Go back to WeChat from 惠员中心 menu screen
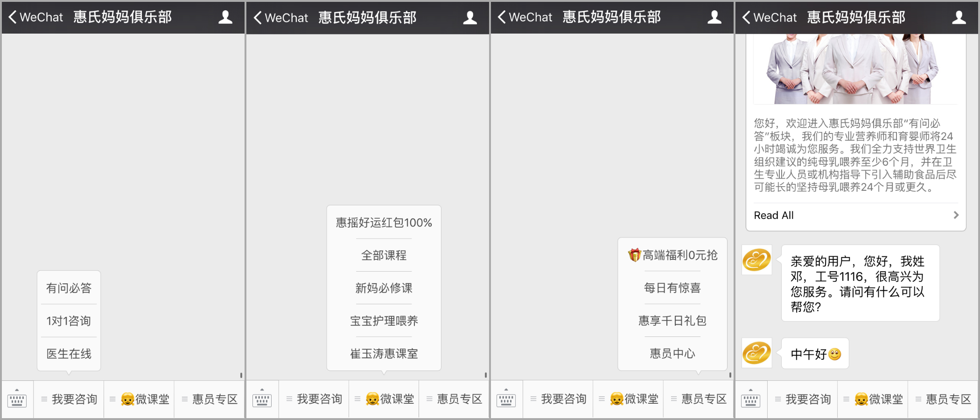This screenshot has width=980, height=420. tap(525, 17)
